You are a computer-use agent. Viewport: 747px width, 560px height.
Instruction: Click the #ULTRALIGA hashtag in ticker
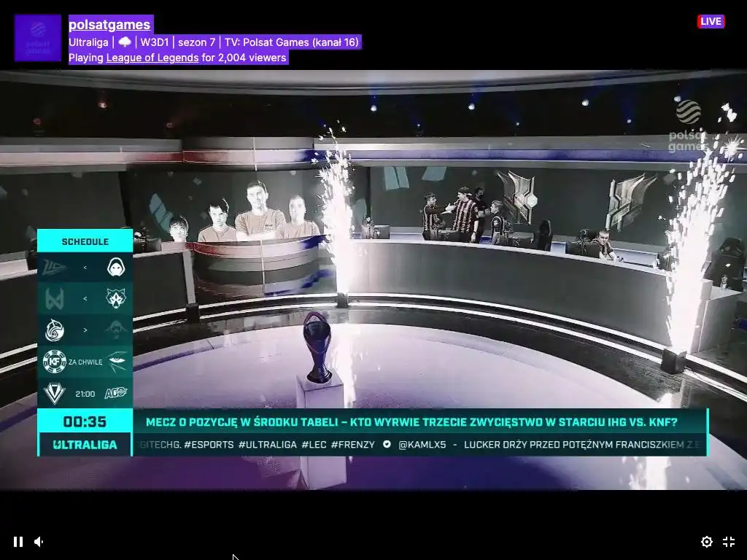[267, 445]
